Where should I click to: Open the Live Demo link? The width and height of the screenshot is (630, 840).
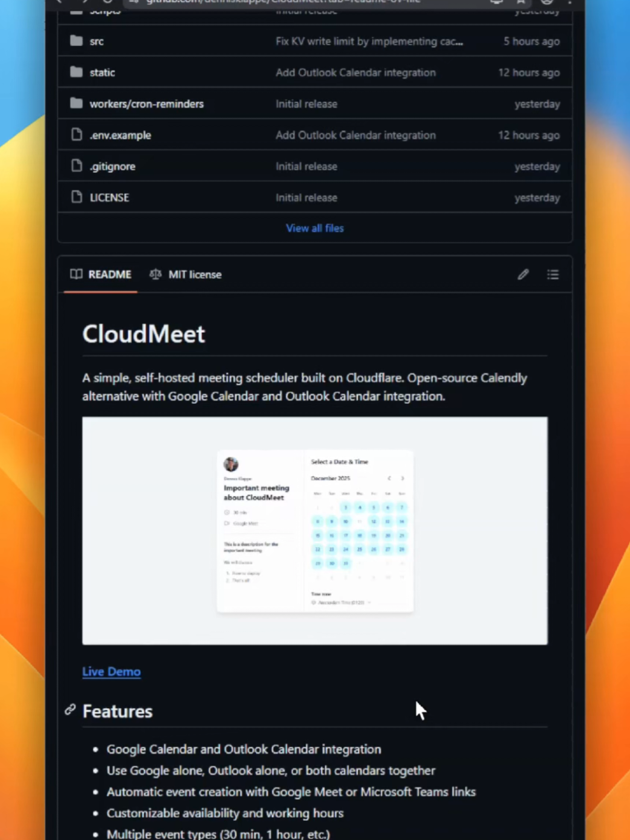point(111,671)
